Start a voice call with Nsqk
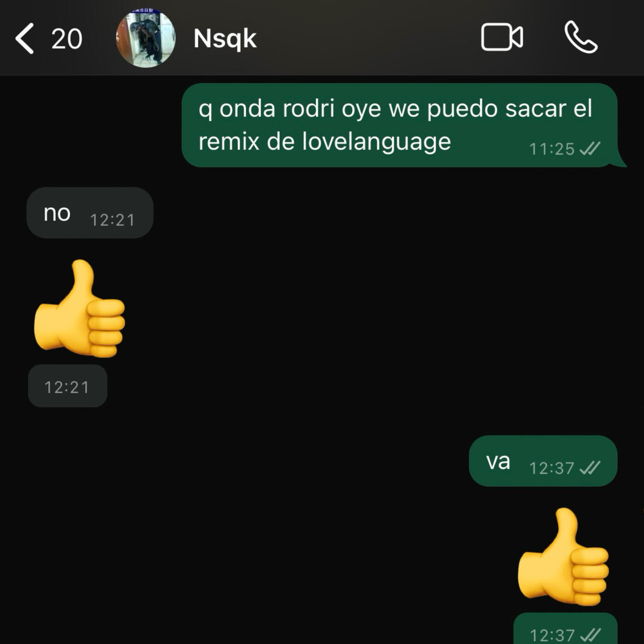Image resolution: width=644 pixels, height=644 pixels. 581,37
